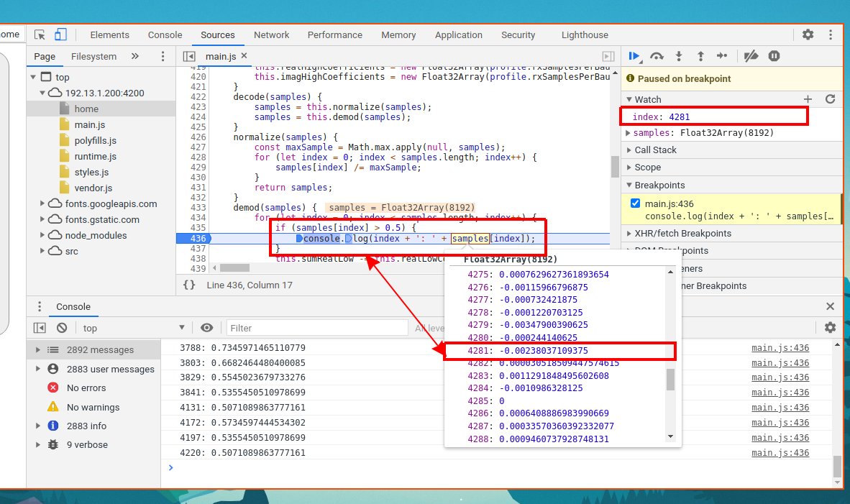Screen dimensions: 850x504
Task: Open the Performance tab
Action: [335, 35]
